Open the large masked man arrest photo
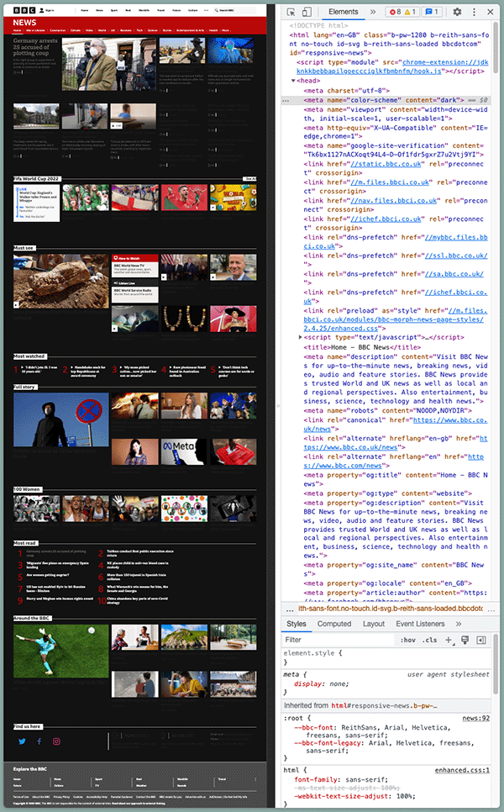The image size is (504, 812). tap(108, 64)
